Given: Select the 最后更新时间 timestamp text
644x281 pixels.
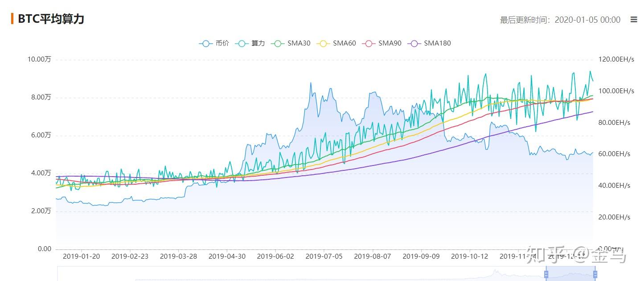Looking at the screenshot, I should [x=559, y=20].
